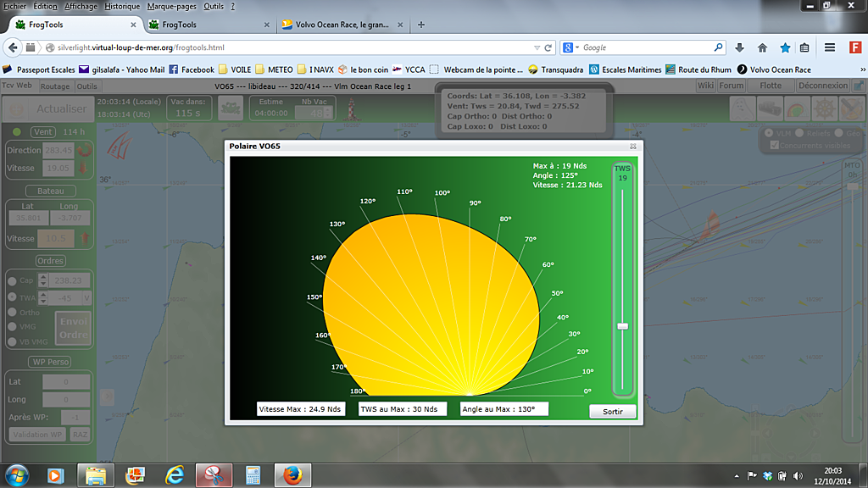Select the Ortho order radio button
Screen dimensions: 868x488
(x=12, y=312)
